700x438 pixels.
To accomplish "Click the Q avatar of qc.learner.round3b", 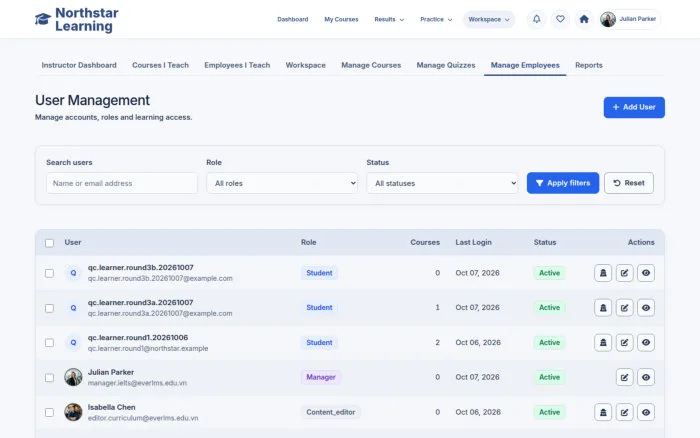I will [73, 273].
